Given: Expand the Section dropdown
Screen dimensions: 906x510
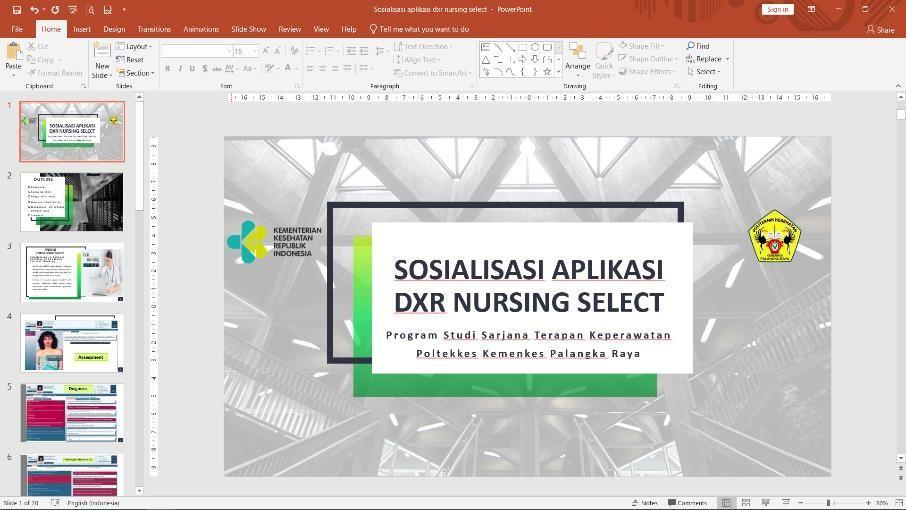Looking at the screenshot, I should (136, 73).
